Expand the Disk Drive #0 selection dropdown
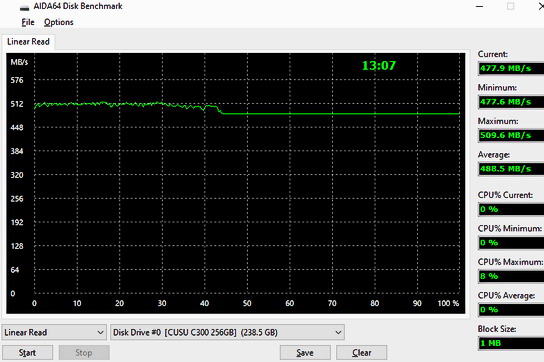This screenshot has height=362, width=544. pyautogui.click(x=227, y=332)
